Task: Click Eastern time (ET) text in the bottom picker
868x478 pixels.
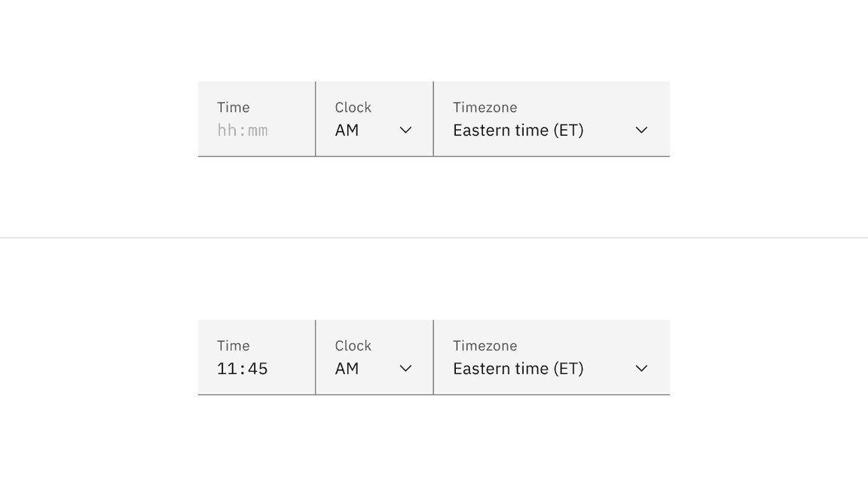Action: [518, 368]
